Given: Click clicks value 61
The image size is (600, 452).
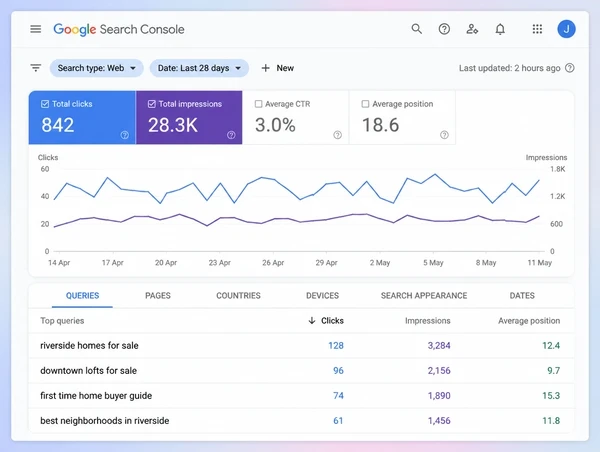Looking at the screenshot, I should pyautogui.click(x=338, y=421).
